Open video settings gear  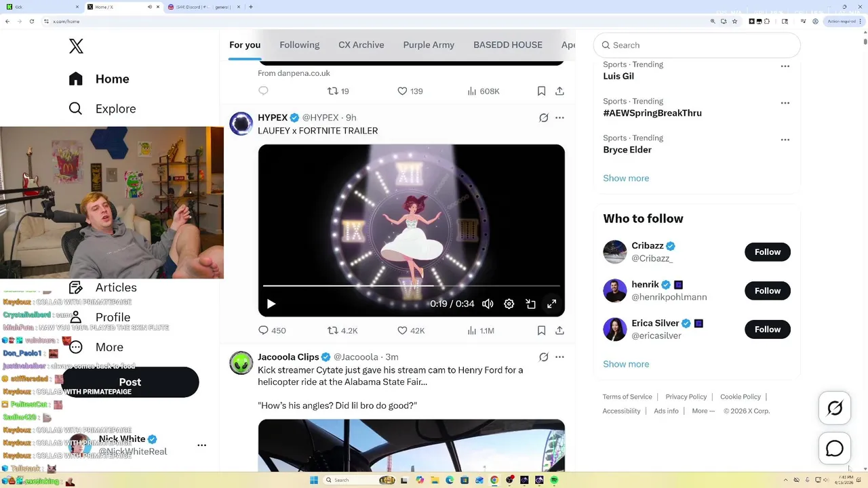point(509,304)
